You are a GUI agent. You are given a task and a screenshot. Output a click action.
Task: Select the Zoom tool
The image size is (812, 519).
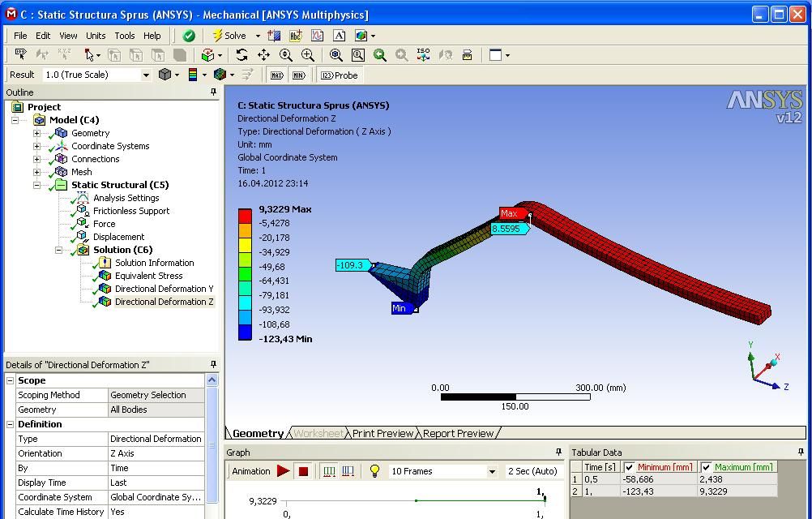click(x=285, y=55)
